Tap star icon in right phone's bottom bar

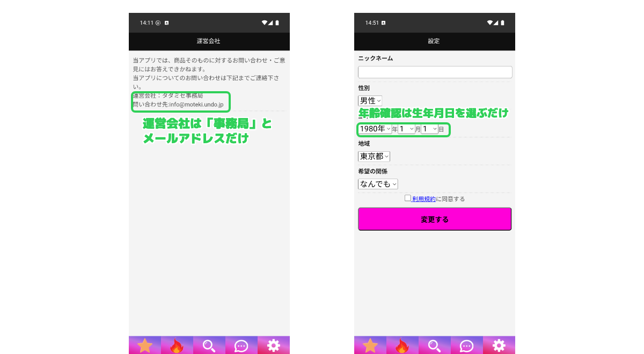[370, 345]
